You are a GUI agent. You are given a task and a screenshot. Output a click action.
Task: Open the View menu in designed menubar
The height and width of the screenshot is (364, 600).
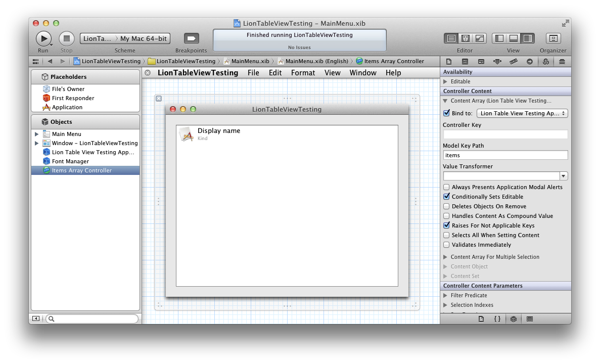(333, 73)
